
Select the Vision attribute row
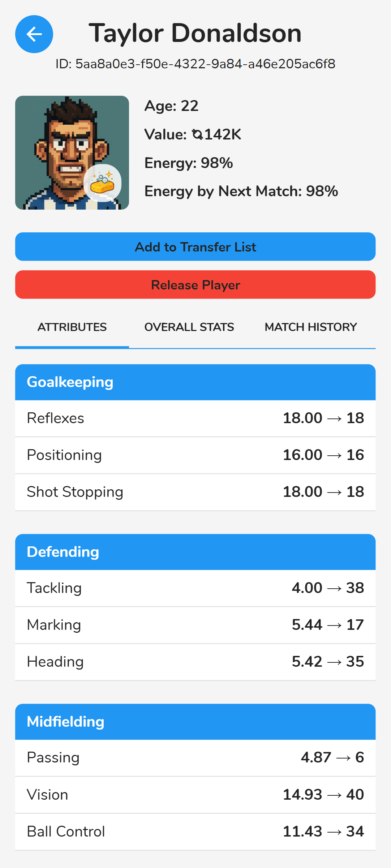[195, 795]
